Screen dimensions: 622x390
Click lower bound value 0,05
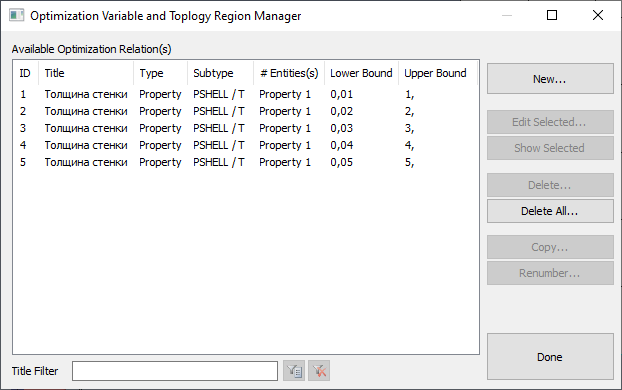342,163
